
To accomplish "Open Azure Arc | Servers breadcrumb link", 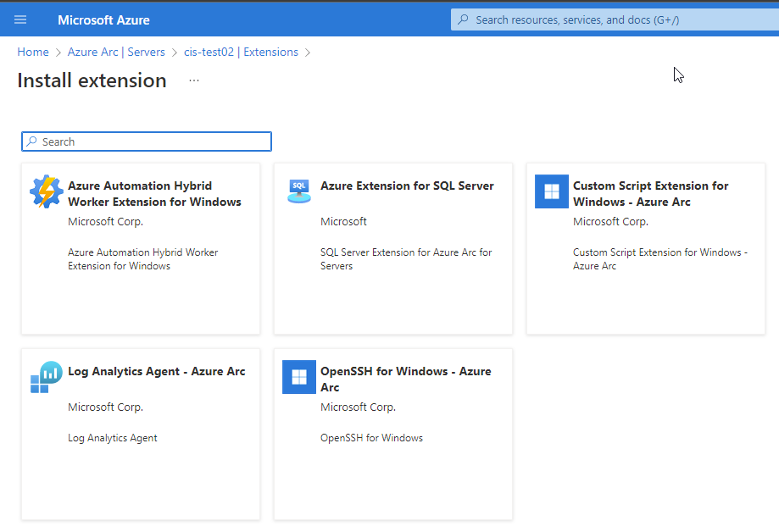I will (116, 53).
